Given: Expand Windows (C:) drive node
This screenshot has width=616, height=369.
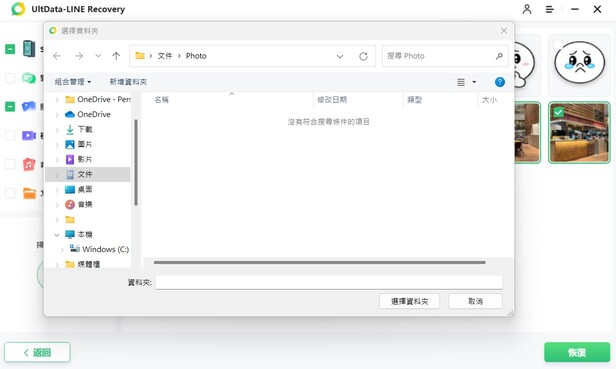Looking at the screenshot, I should [62, 250].
